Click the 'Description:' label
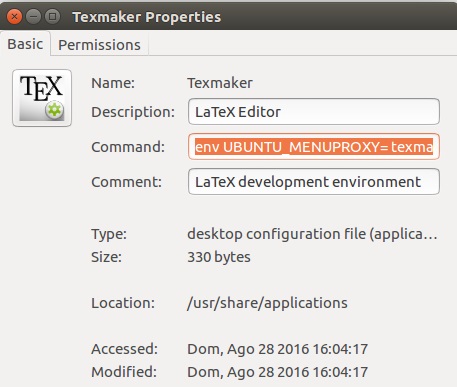The image size is (457, 387). 133,112
